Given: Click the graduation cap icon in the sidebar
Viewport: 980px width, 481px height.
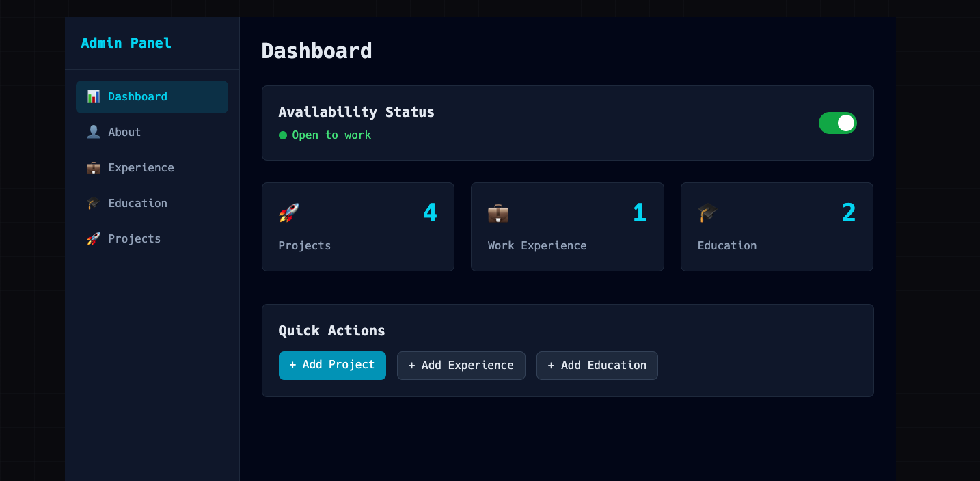Looking at the screenshot, I should coord(94,204).
